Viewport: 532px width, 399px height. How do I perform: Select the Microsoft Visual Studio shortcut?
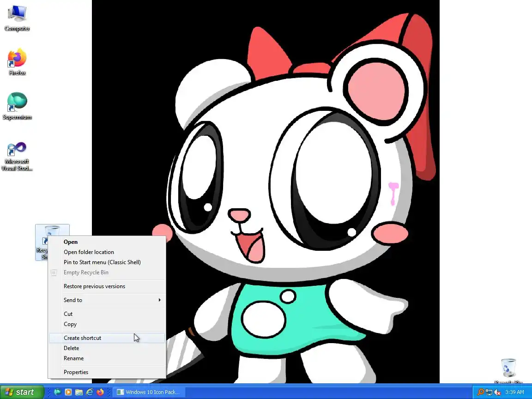(x=17, y=156)
